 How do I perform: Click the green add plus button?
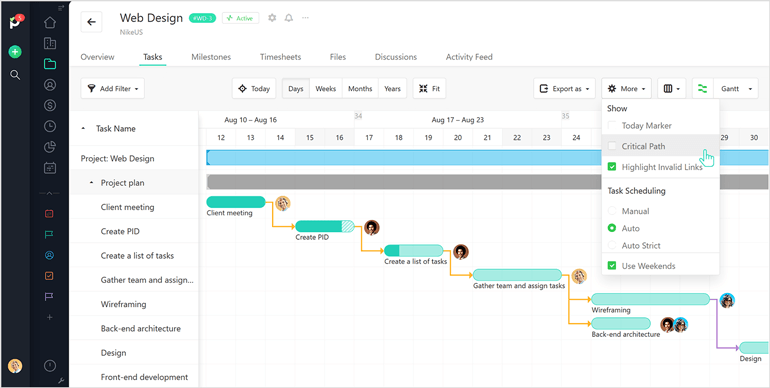15,52
